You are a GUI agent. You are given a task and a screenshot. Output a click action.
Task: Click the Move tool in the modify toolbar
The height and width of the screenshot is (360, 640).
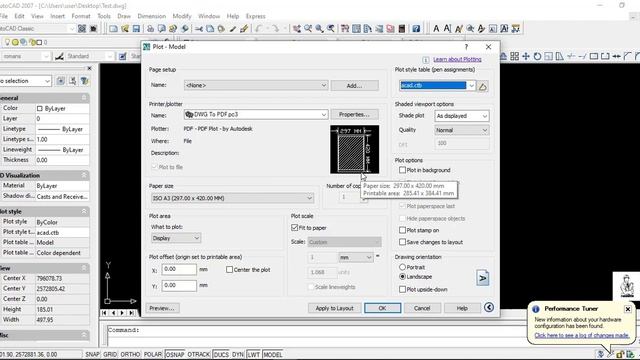pyautogui.click(x=526, y=56)
